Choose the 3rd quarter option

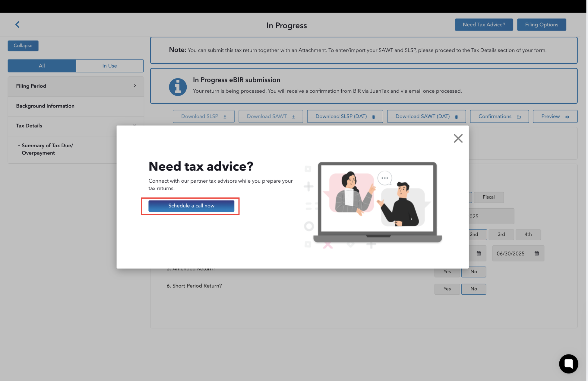pyautogui.click(x=501, y=234)
